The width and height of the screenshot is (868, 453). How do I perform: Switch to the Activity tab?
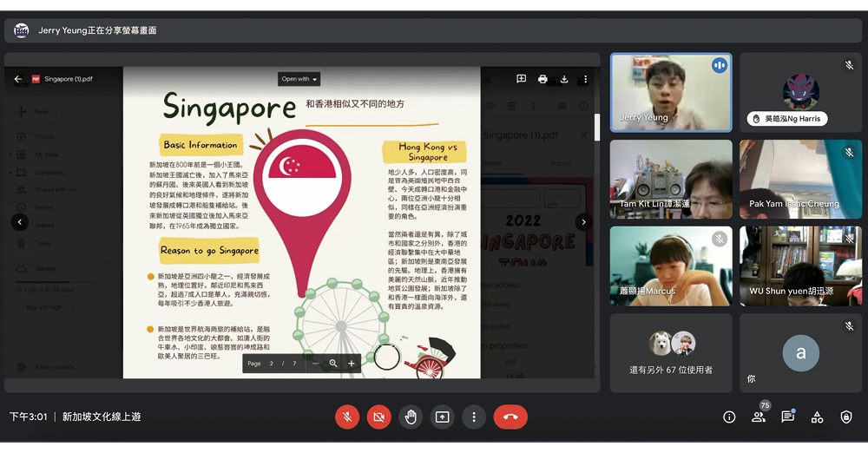[561, 163]
